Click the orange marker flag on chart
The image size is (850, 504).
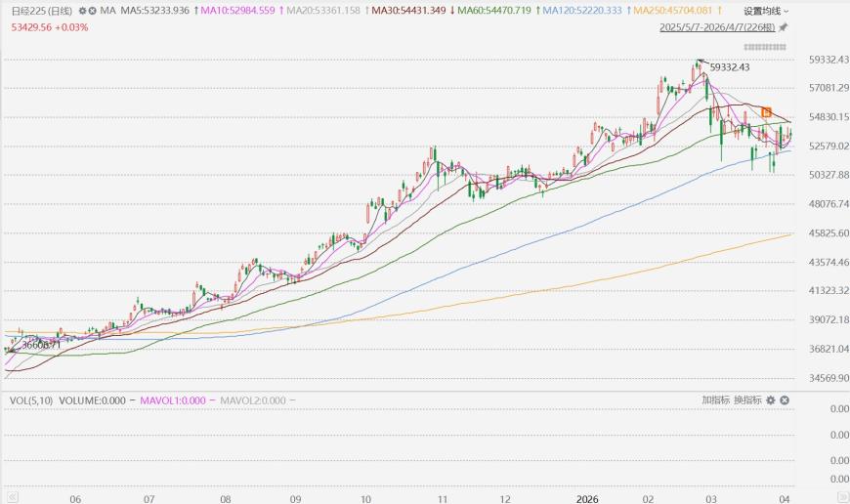point(767,113)
